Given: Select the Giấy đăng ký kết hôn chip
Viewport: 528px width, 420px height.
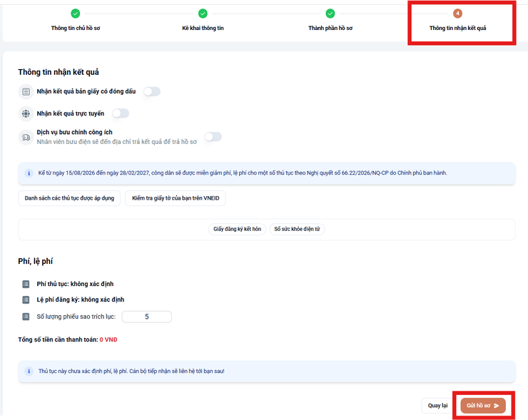Looking at the screenshot, I should tap(237, 229).
